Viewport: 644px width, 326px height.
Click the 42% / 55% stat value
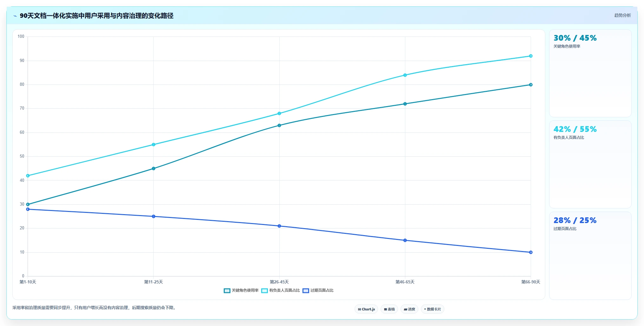575,129
